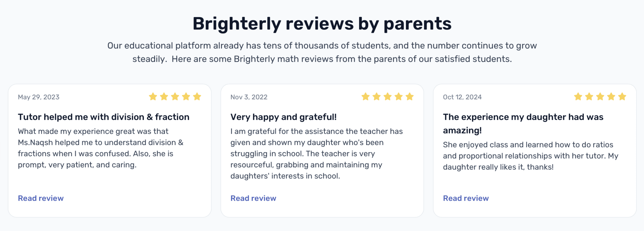Image resolution: width=644 pixels, height=231 pixels.
Task: Click the third star on the Oct 12 review
Action: pos(600,97)
